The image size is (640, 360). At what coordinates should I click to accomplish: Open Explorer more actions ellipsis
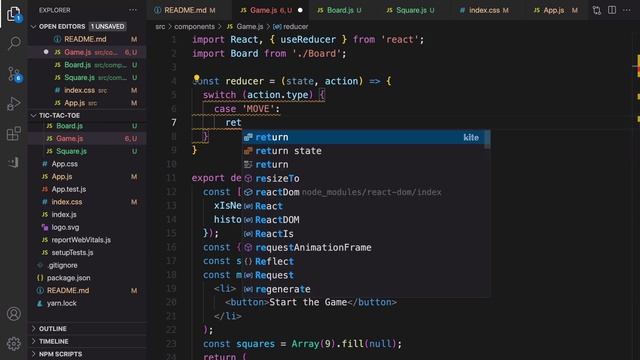(133, 10)
